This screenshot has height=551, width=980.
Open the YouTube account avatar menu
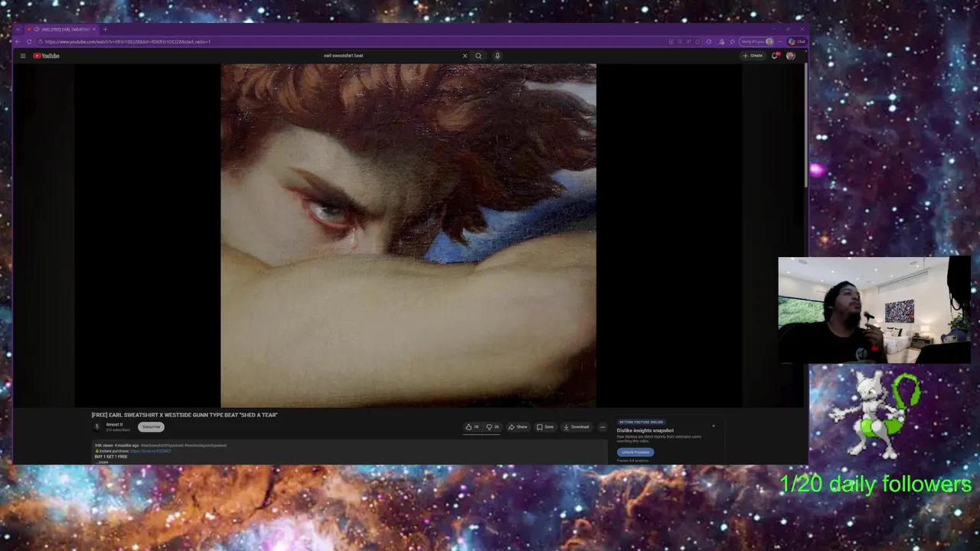[791, 56]
